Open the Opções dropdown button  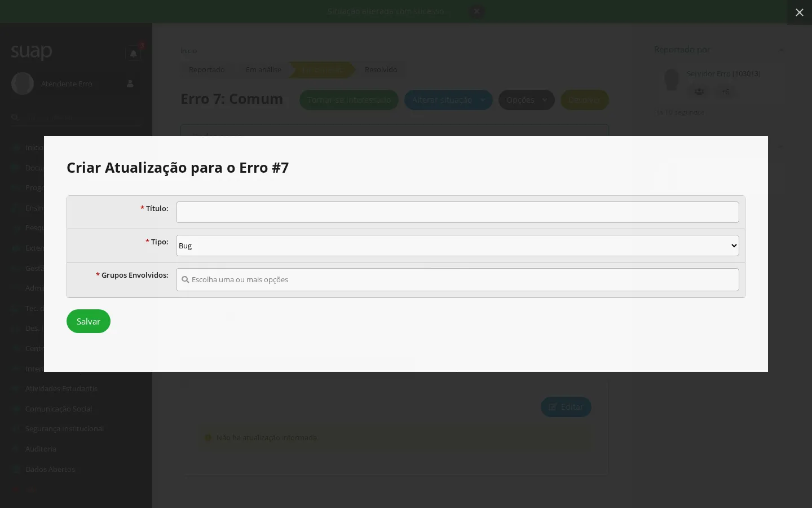[526, 100]
